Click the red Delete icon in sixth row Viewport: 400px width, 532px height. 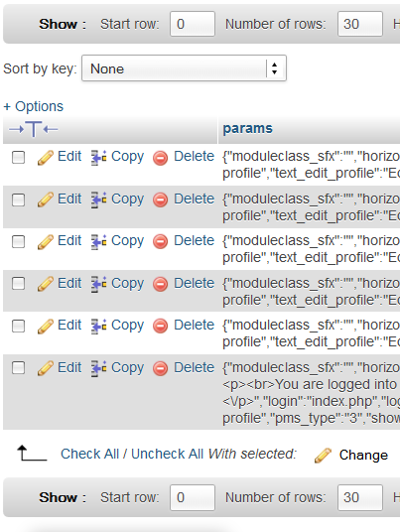[160, 369]
